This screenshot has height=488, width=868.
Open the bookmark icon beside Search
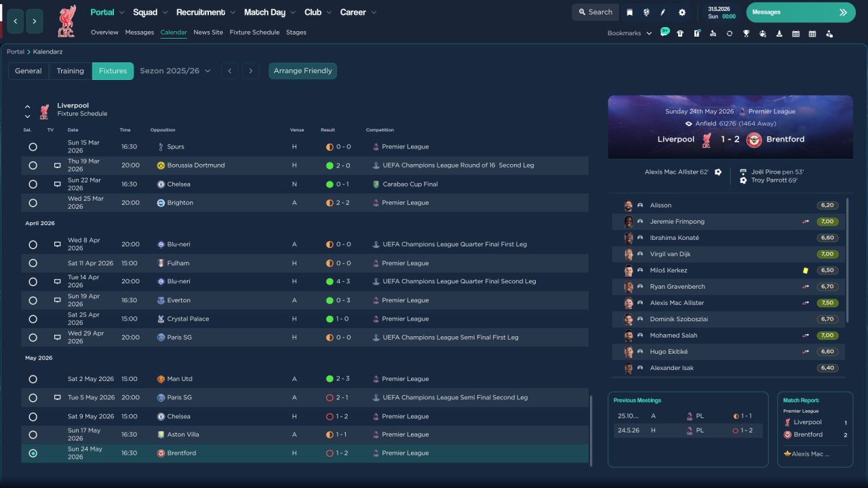(629, 12)
